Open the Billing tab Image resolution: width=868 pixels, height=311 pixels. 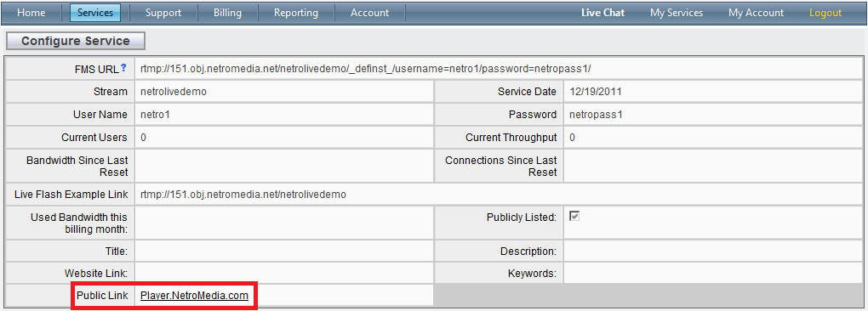click(x=227, y=13)
